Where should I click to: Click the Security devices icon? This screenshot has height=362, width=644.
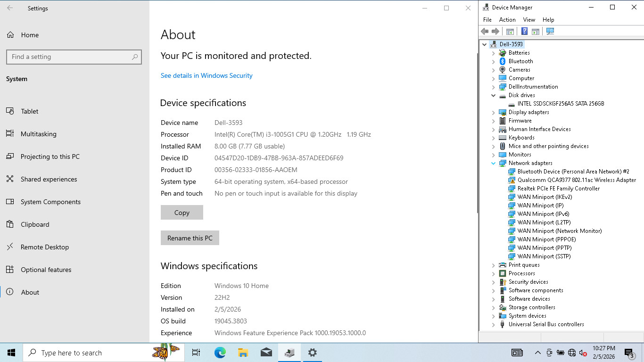[x=503, y=282]
